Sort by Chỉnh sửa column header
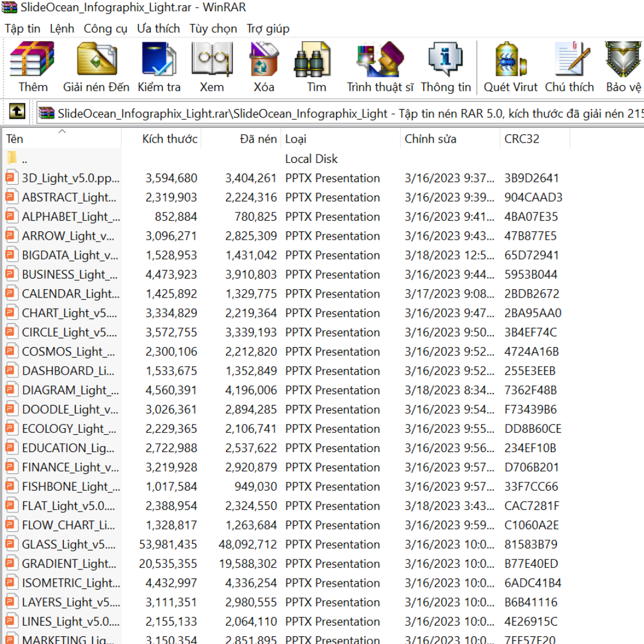Viewport: 644px width, 644px height. coord(450,139)
